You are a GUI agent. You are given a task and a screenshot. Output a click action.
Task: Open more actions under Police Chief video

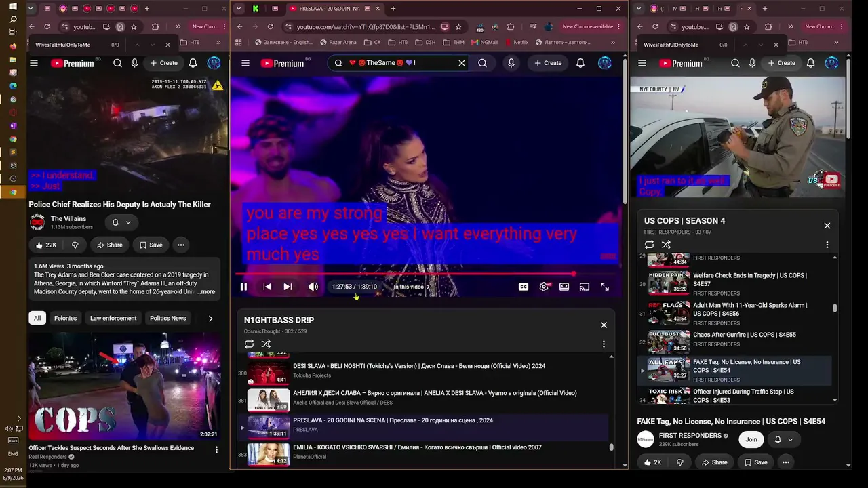point(181,245)
